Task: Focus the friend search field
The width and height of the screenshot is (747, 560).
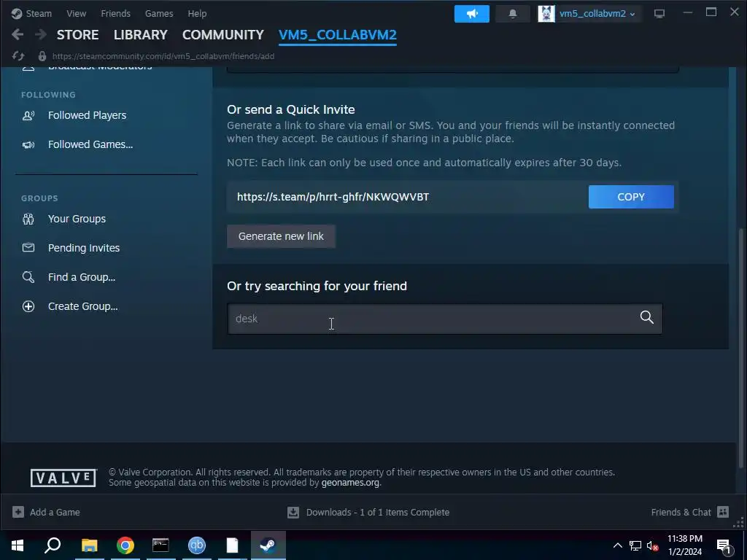Action: pyautogui.click(x=444, y=319)
